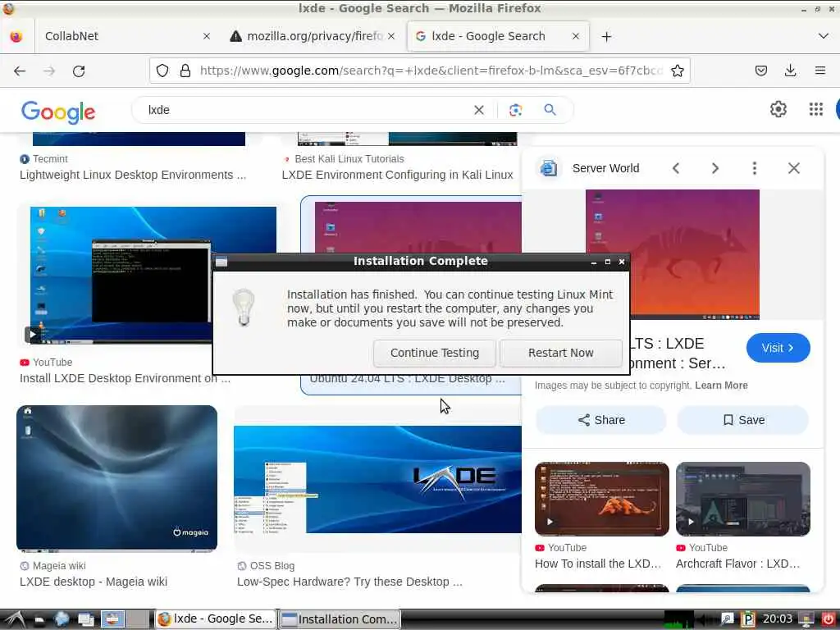Open the large Ubuntu LXDE preview image

click(694, 223)
